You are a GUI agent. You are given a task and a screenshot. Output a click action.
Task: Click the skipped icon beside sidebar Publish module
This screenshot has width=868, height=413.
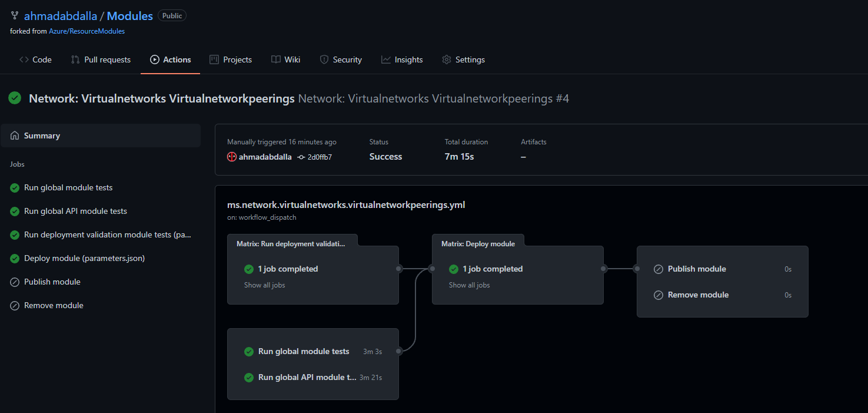pyautogui.click(x=15, y=282)
